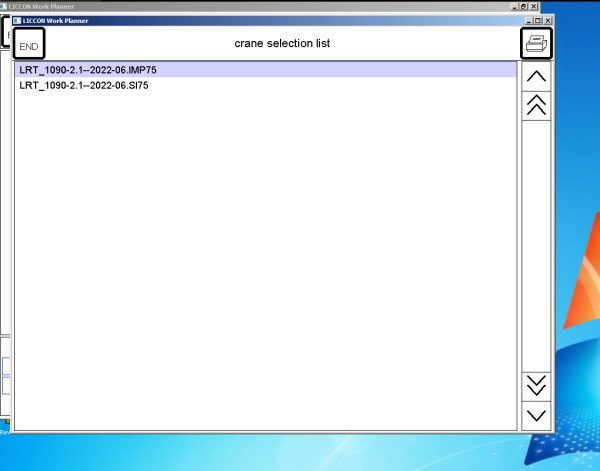Viewport: 600px width, 471px height.
Task: Minimize the background LICCON Work Planner window
Action: pos(515,7)
